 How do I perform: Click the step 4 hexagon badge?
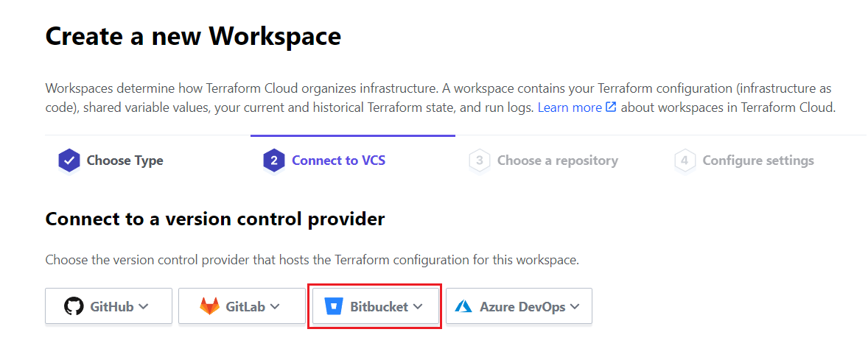[685, 160]
